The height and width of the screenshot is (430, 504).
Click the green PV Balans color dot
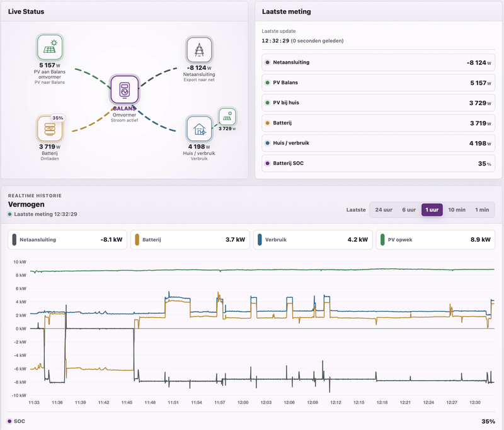[267, 82]
